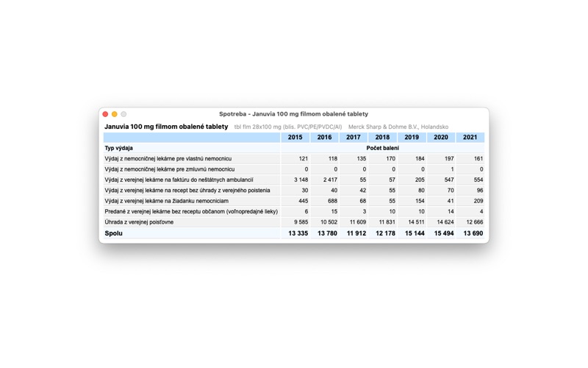Minimize the window with the yellow button
This screenshot has width=588, height=368.
pos(115,114)
